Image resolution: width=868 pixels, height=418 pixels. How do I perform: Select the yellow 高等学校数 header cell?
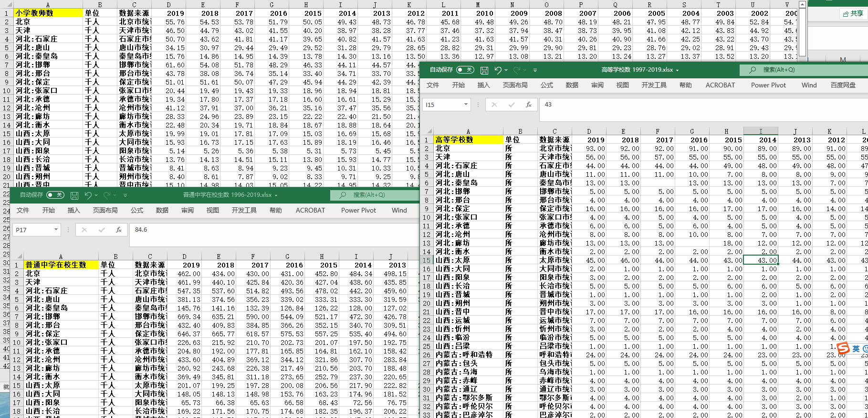click(x=469, y=140)
